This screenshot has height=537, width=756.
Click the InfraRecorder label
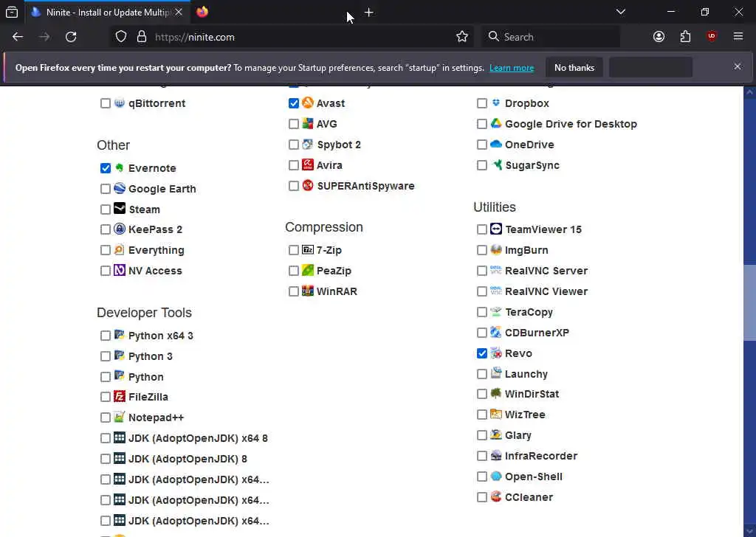541,456
